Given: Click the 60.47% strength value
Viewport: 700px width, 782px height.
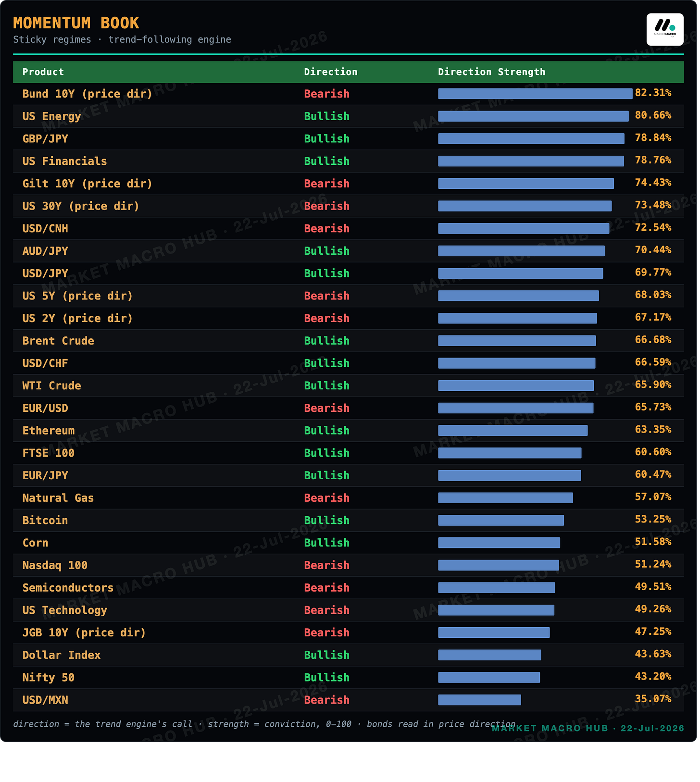Looking at the screenshot, I should click(653, 474).
